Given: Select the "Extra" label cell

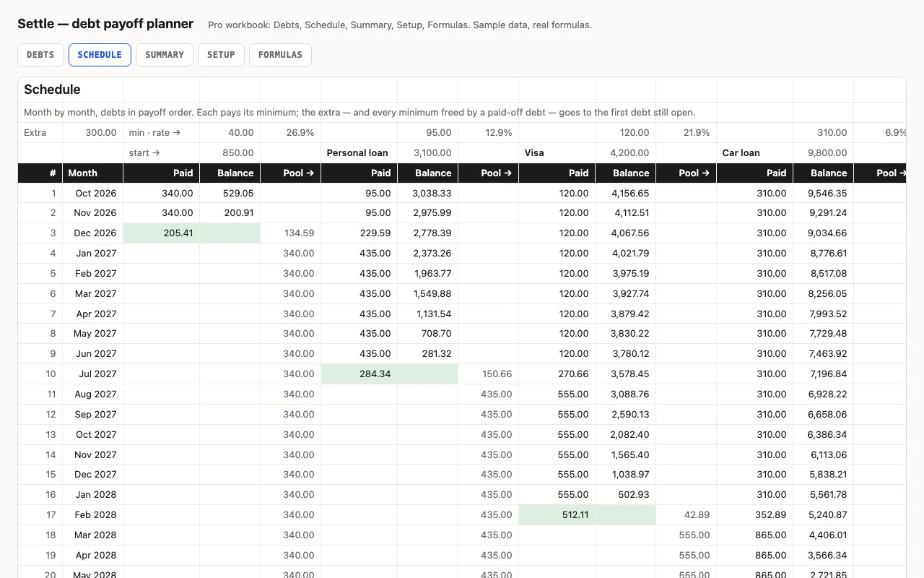Looking at the screenshot, I should (40, 133).
